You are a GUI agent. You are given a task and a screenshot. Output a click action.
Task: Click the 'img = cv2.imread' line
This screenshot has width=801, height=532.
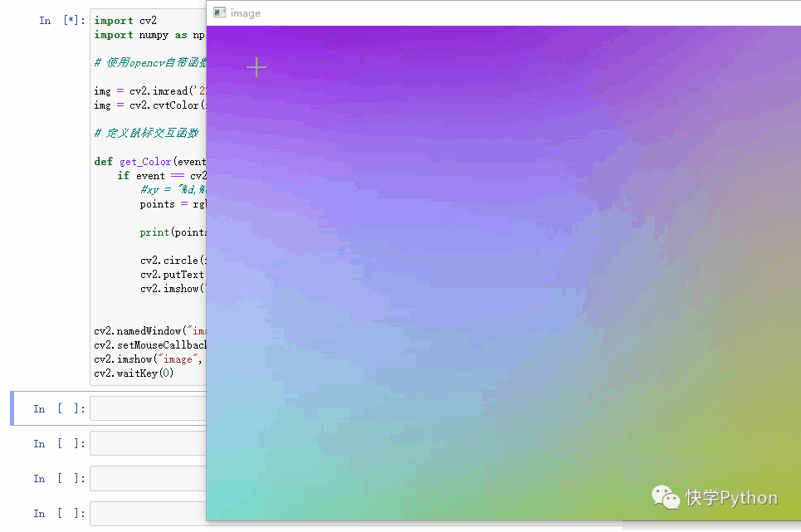click(x=150, y=90)
